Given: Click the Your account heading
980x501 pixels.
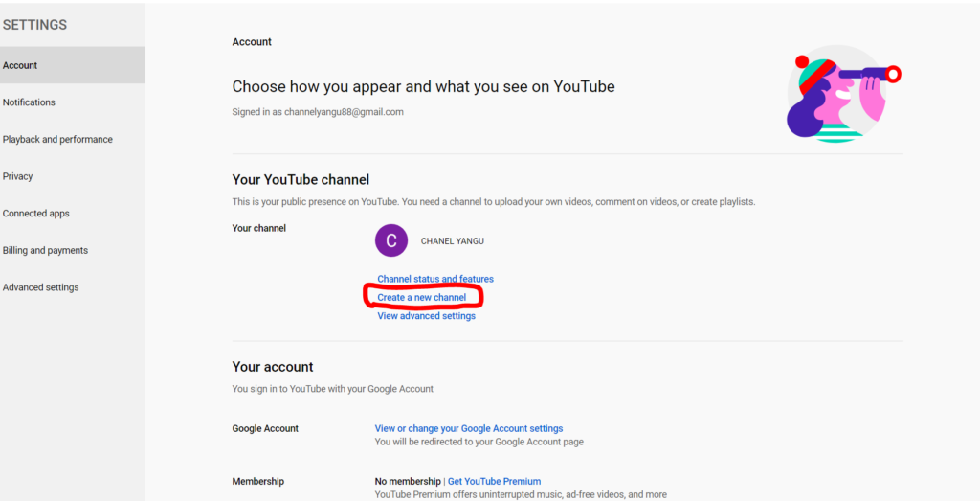Looking at the screenshot, I should (x=273, y=367).
